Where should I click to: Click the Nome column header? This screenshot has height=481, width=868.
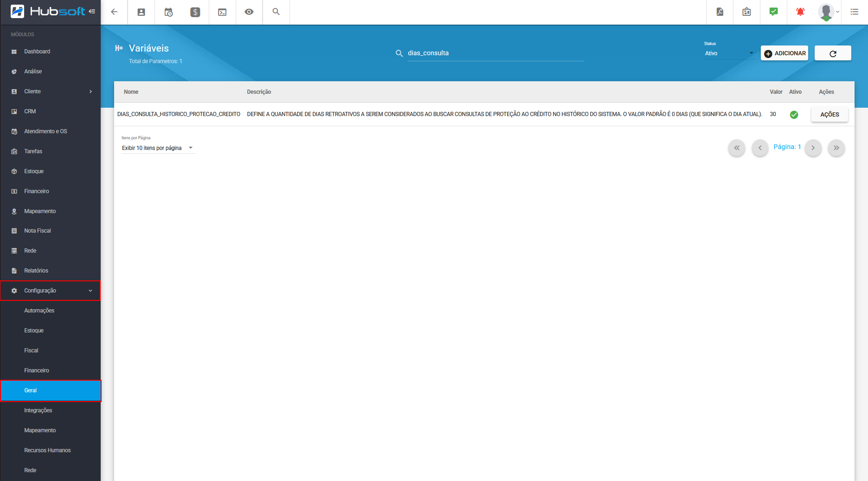coord(131,92)
